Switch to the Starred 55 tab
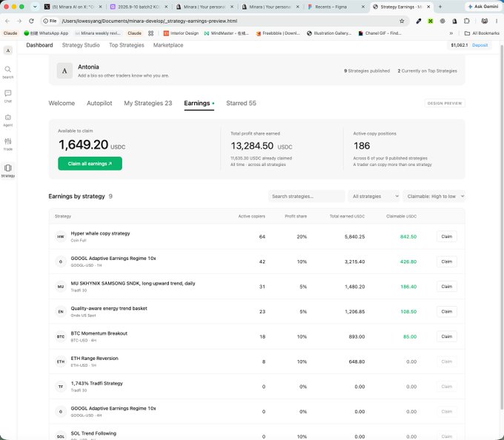 (x=241, y=103)
